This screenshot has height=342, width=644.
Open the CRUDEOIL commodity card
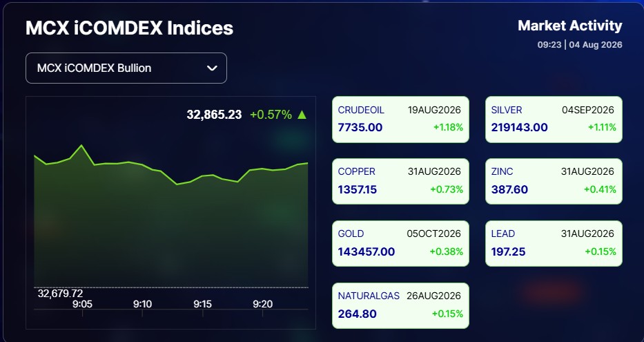[x=400, y=120]
